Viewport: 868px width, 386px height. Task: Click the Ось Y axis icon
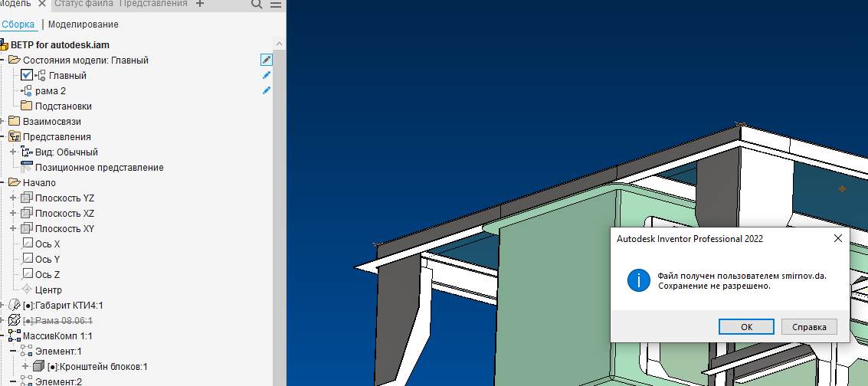point(27,259)
